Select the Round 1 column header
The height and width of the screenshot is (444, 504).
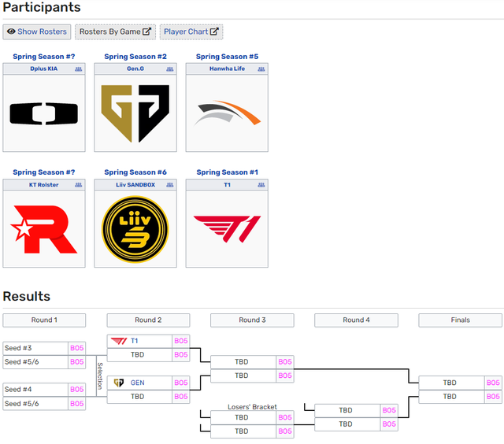[x=44, y=320]
